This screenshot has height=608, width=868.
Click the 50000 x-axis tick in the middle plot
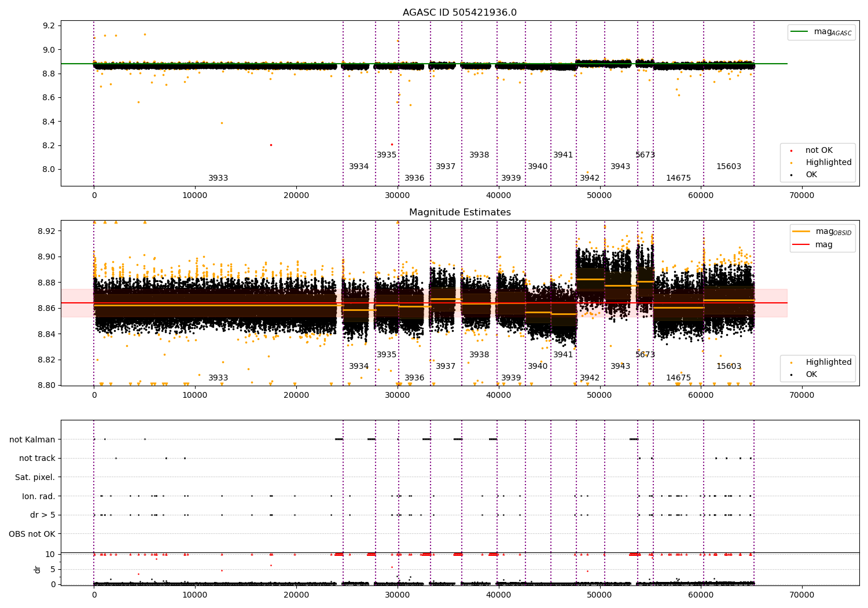coord(599,395)
